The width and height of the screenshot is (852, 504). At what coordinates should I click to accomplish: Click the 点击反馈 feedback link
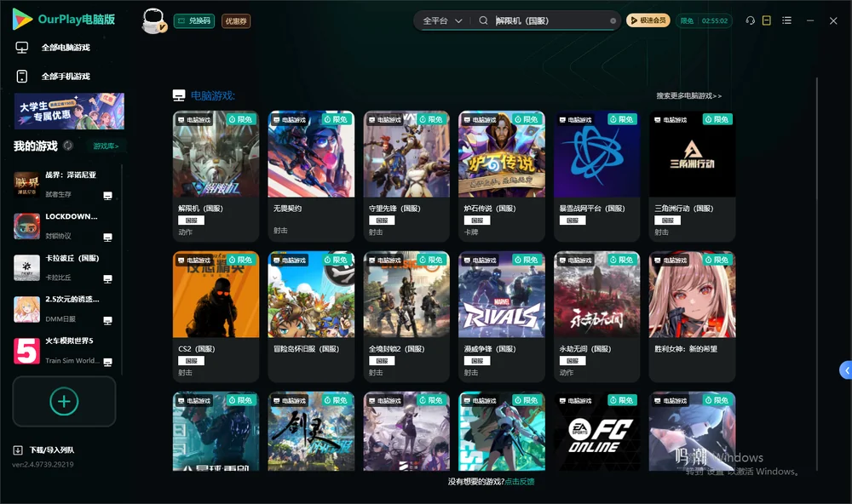[520, 481]
